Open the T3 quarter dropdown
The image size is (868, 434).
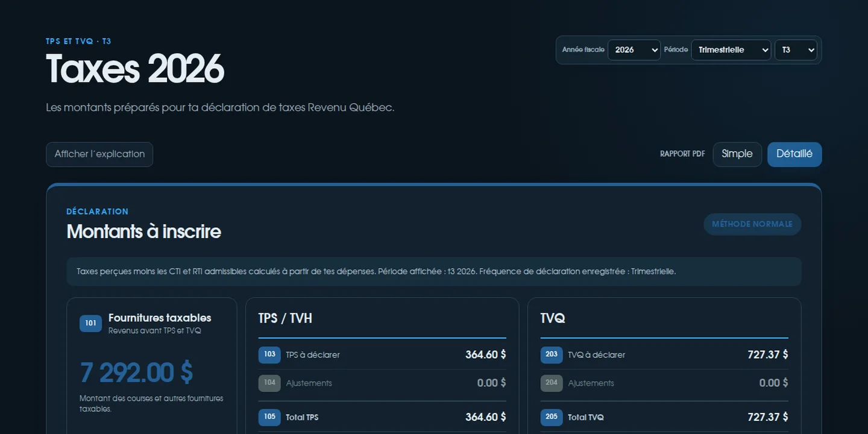click(796, 50)
